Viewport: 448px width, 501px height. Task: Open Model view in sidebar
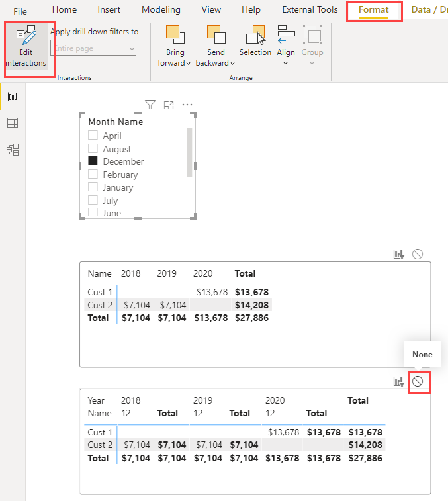pos(13,150)
